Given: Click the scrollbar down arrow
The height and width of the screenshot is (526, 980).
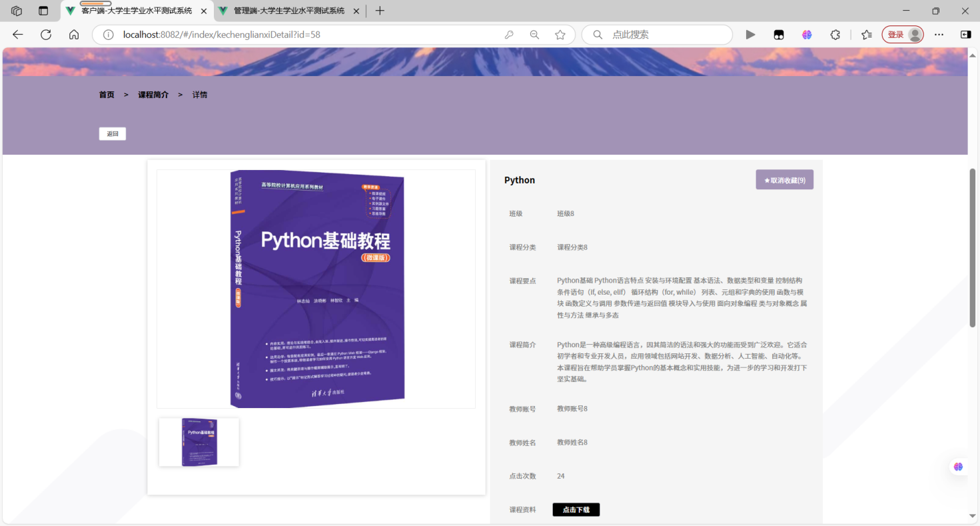Looking at the screenshot, I should (x=973, y=516).
